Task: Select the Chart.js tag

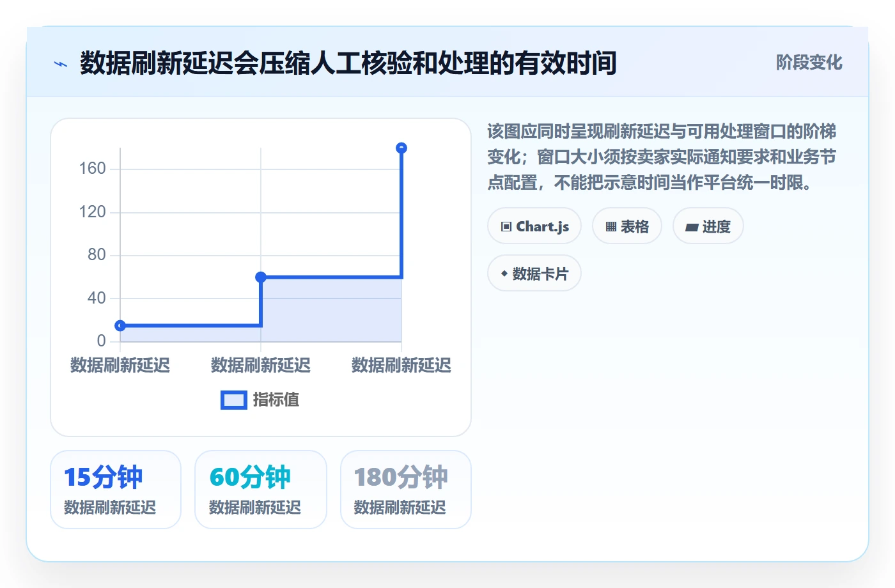Action: (534, 226)
